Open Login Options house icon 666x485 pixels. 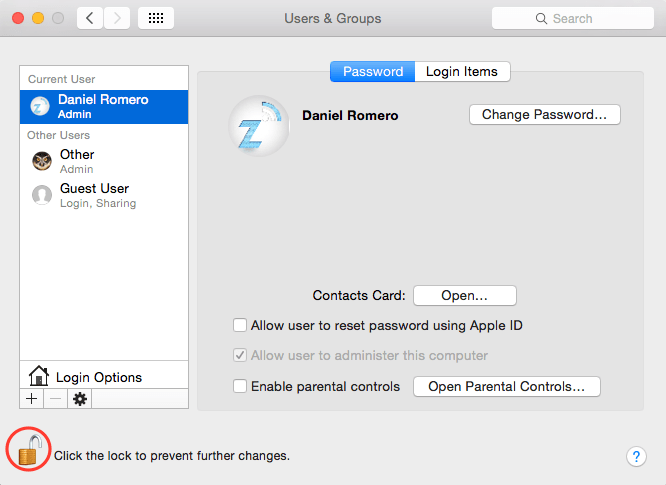pyautogui.click(x=39, y=376)
